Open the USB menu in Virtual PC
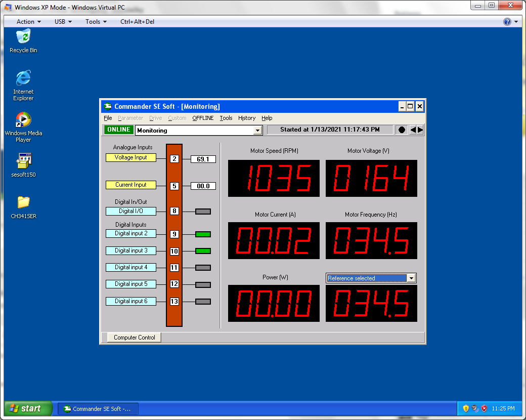 [x=63, y=22]
